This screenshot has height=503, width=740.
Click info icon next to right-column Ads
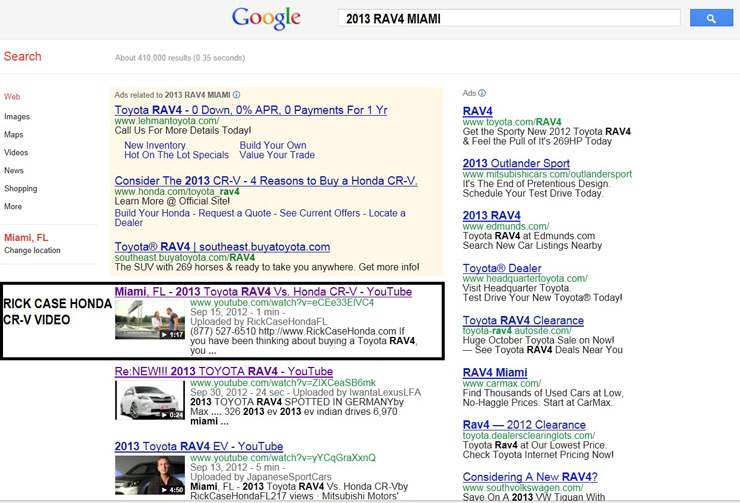[x=482, y=93]
